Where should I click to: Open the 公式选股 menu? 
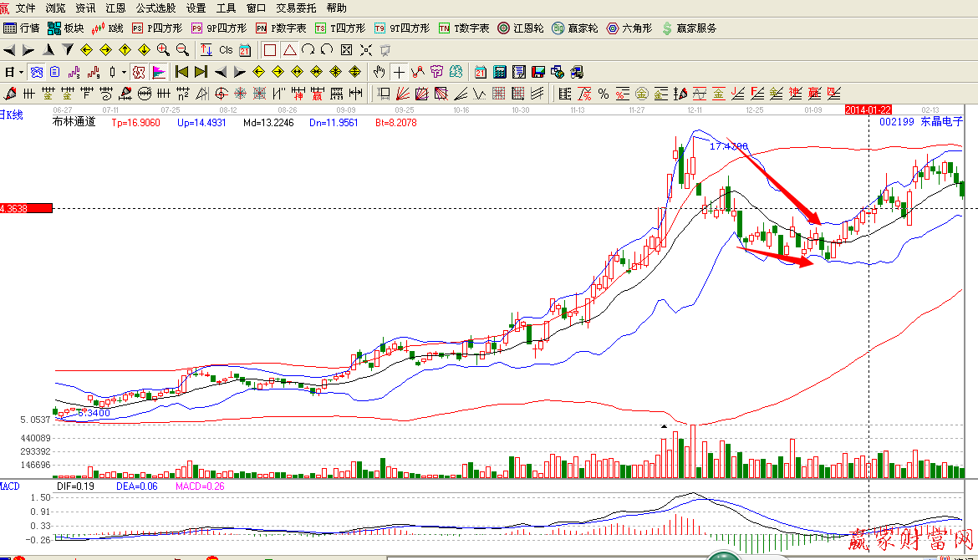coord(155,8)
